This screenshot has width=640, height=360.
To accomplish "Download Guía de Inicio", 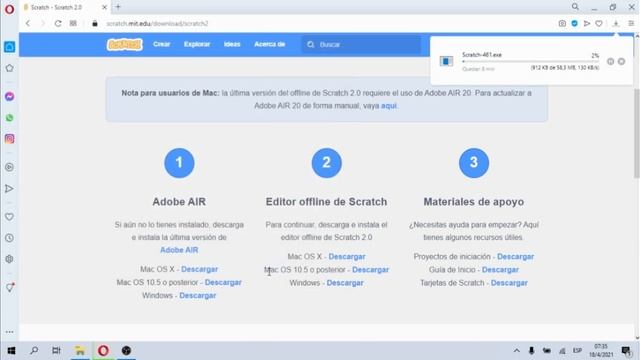I will coord(500,270).
